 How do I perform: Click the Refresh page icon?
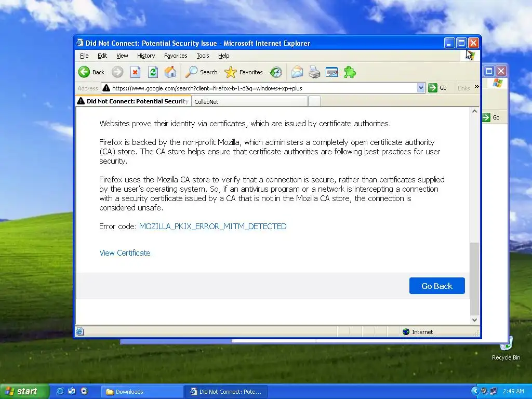tap(153, 72)
